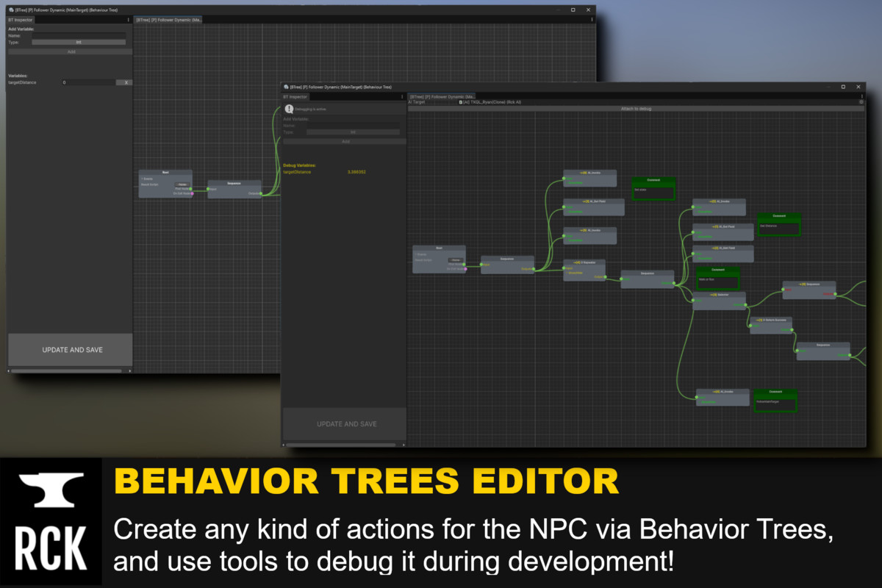
Task: Click the Name input field under Add Variable
Action: [x=353, y=126]
